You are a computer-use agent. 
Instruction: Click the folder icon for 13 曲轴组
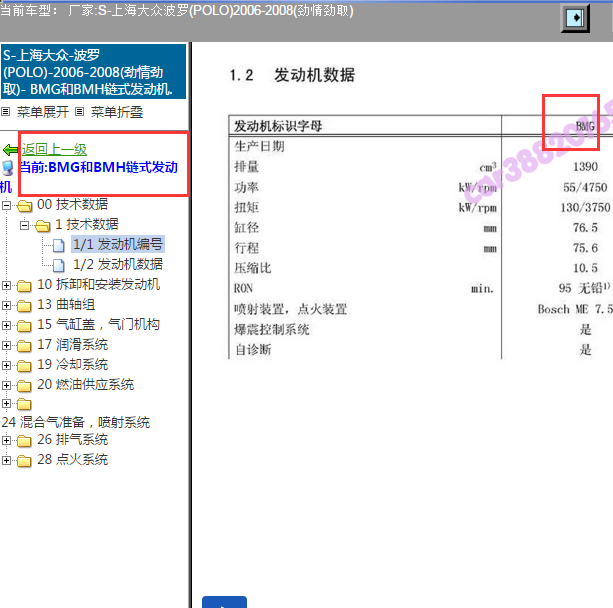24,306
